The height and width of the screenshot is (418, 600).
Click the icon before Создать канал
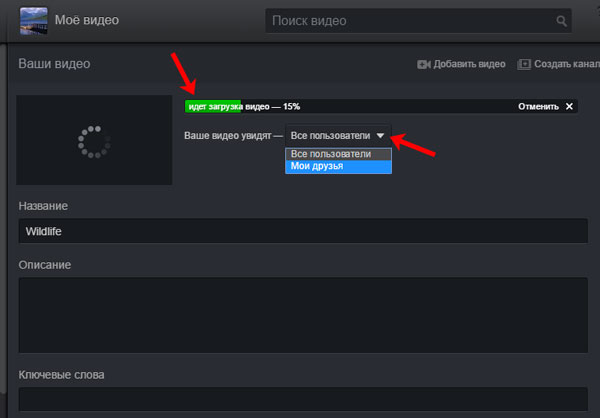pyautogui.click(x=525, y=64)
